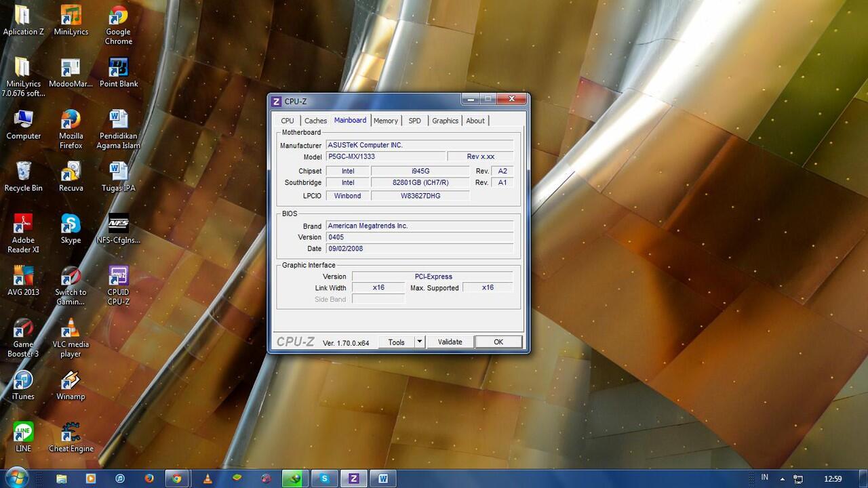Switch to Skype in the taskbar

coord(324,479)
